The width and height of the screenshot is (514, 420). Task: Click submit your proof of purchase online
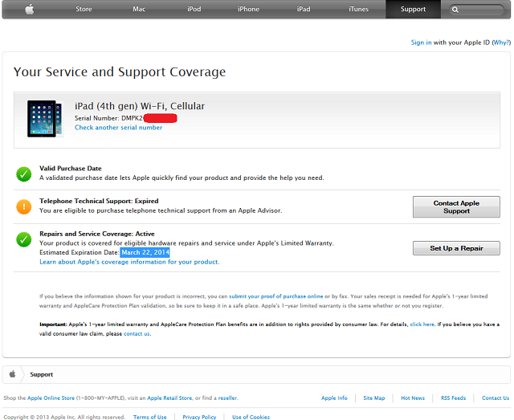276,296
